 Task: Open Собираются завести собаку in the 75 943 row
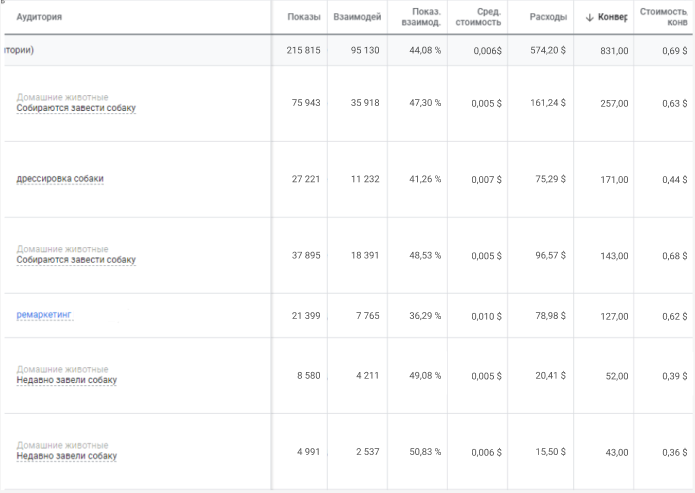click(x=76, y=108)
